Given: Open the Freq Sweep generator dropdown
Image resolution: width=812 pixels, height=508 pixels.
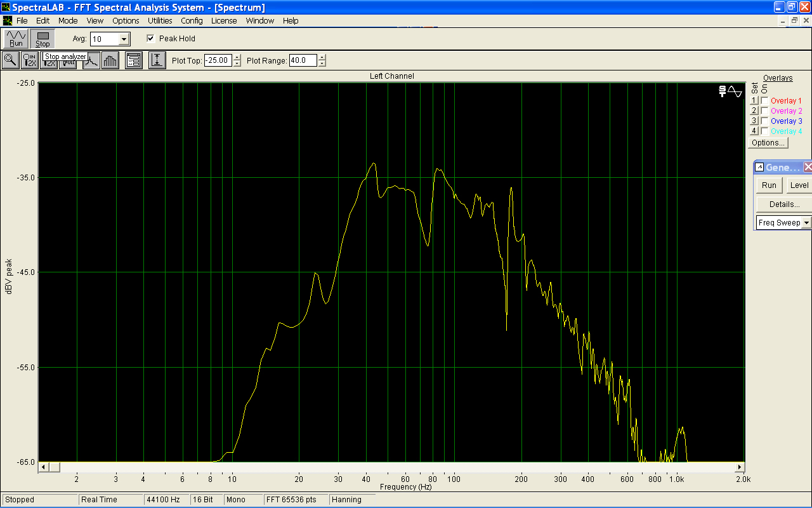Looking at the screenshot, I should (806, 223).
